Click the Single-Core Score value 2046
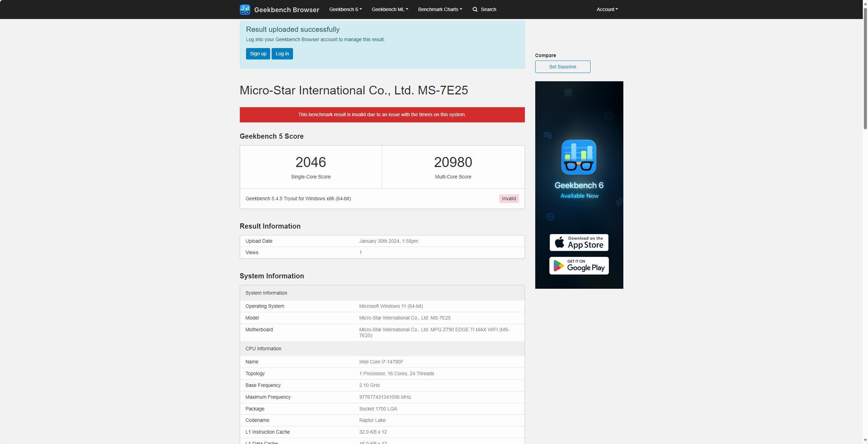This screenshot has width=868, height=444. [311, 162]
